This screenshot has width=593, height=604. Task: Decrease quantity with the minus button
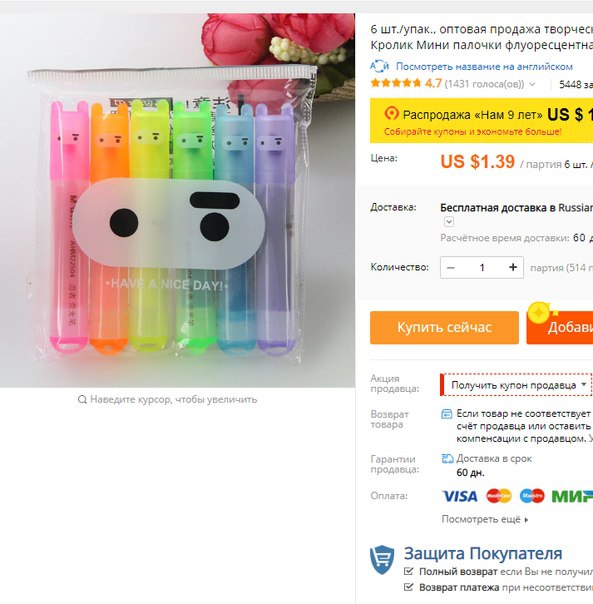click(x=451, y=267)
